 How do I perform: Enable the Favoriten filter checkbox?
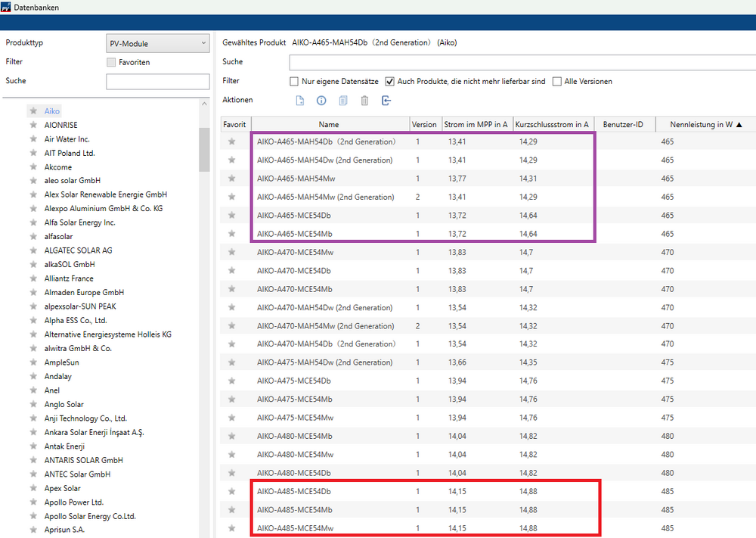click(112, 62)
